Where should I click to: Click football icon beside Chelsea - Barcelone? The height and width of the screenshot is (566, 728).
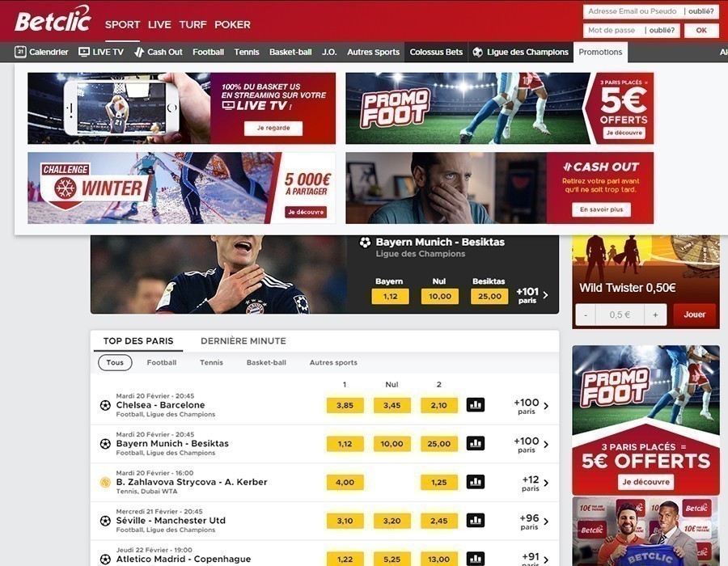105,405
